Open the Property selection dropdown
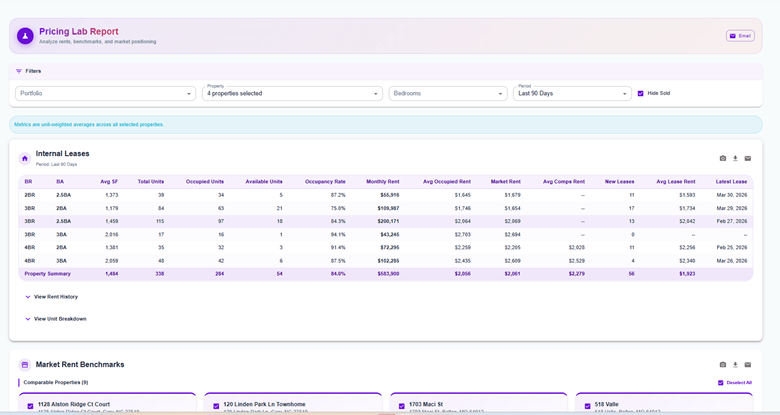Screen dimensions: 780x415 click(x=293, y=93)
